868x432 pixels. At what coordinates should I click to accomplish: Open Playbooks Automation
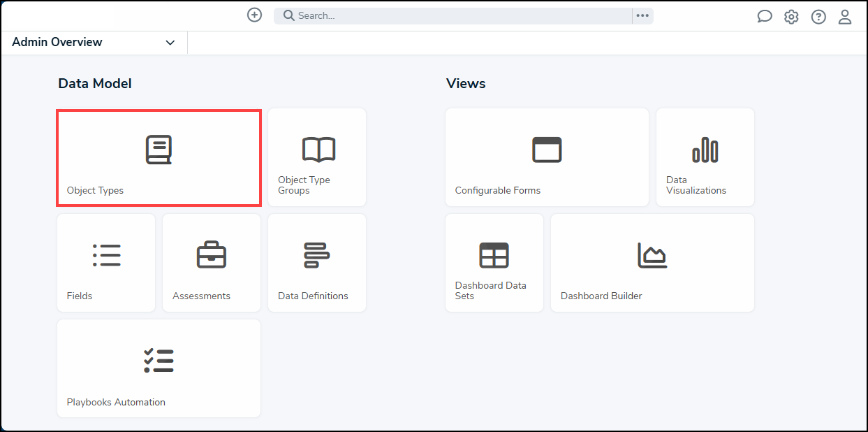point(159,368)
